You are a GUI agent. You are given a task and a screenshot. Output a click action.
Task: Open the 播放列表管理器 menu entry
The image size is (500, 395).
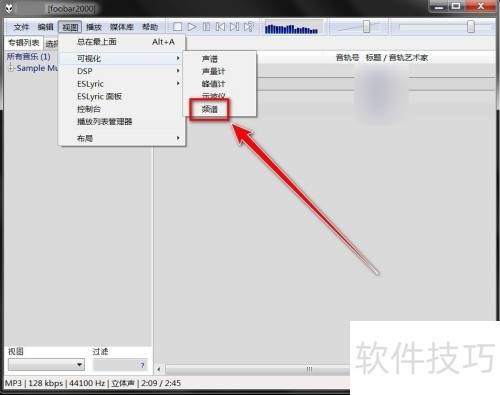point(122,122)
